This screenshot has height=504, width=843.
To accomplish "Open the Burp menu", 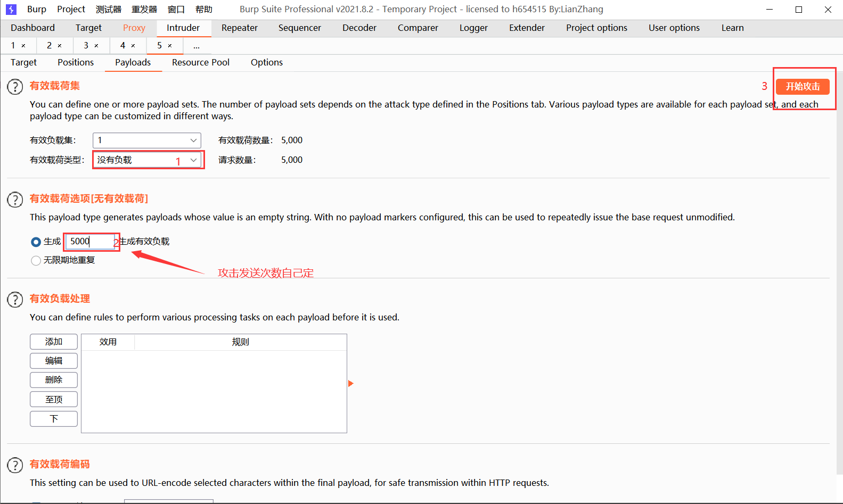I will (37, 9).
